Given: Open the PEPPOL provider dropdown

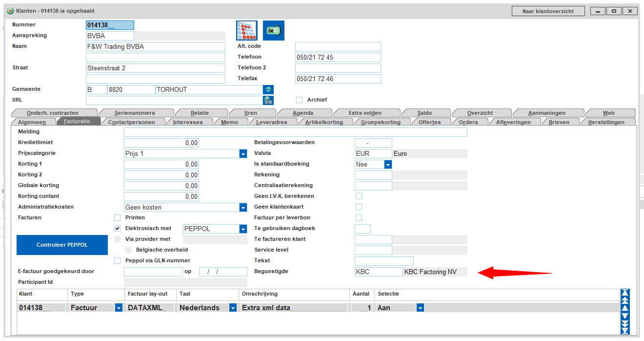Looking at the screenshot, I should click(243, 229).
